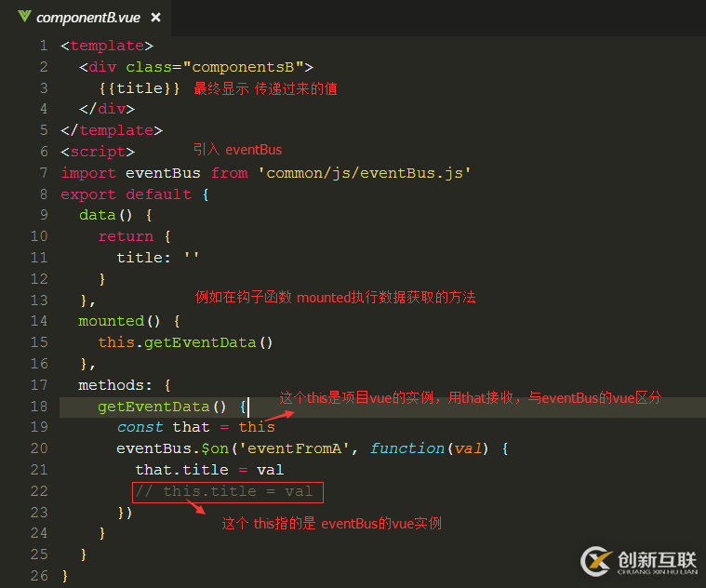Viewport: 706px width, 588px height.
Task: Click function(val) on line 20
Action: [x=429, y=448]
